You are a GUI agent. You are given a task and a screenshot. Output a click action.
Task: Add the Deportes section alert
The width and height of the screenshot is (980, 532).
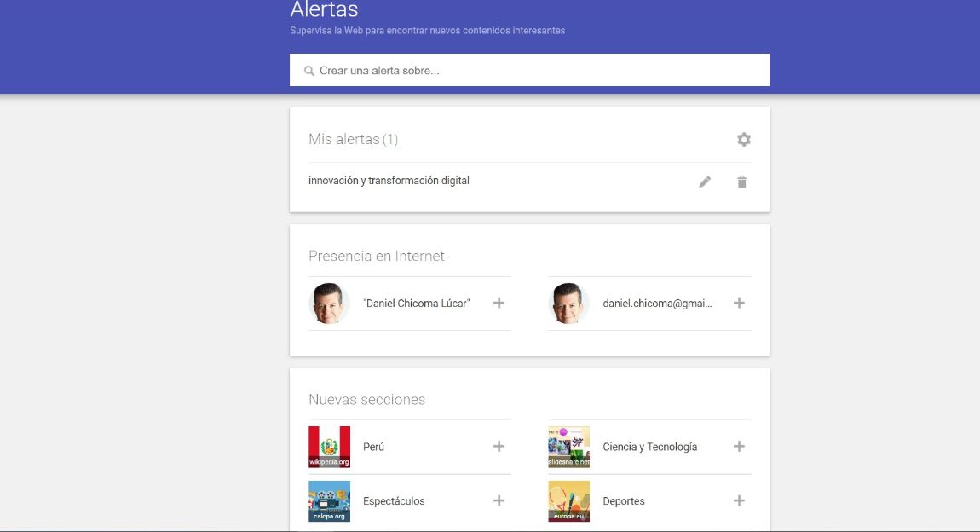[x=739, y=501]
